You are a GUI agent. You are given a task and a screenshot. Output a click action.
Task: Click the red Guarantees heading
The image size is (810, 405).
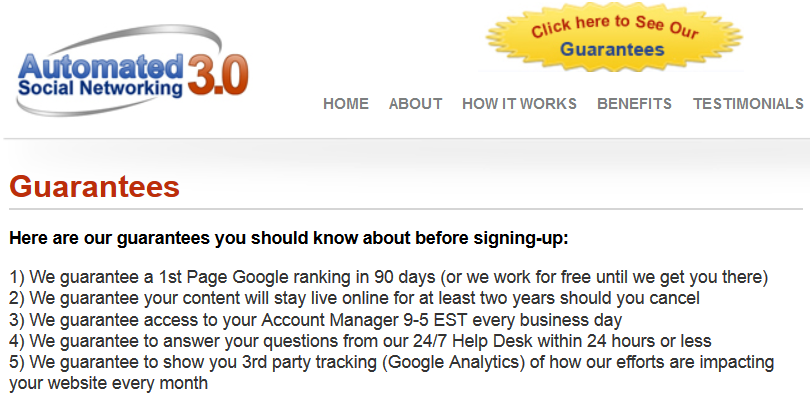click(x=95, y=186)
